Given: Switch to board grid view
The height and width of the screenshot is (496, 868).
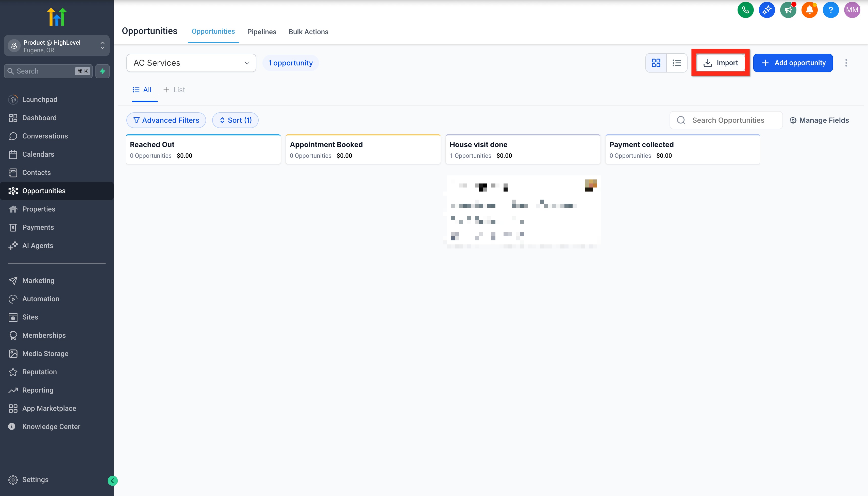Looking at the screenshot, I should pyautogui.click(x=656, y=63).
